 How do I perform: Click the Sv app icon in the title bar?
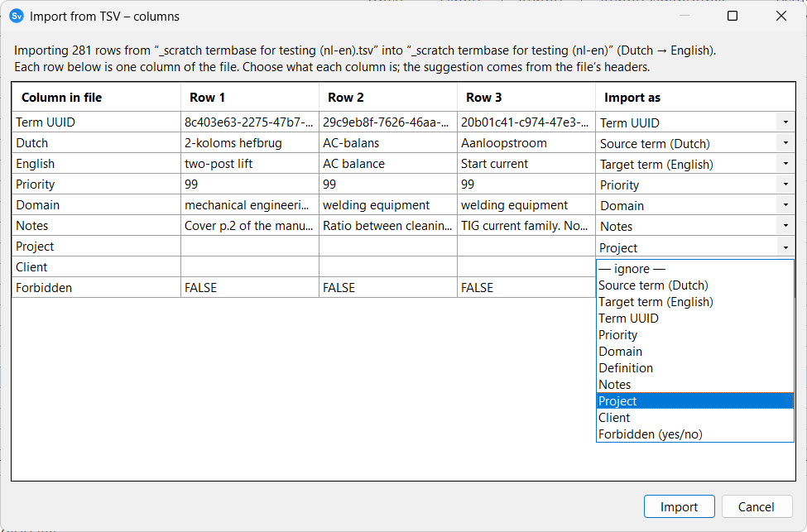17,16
